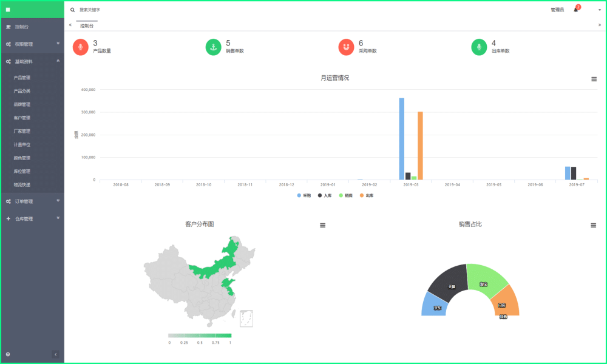Image resolution: width=607 pixels, height=364 pixels.
Task: Click the orange 出库 bar for 2019-03
Action: click(x=420, y=146)
